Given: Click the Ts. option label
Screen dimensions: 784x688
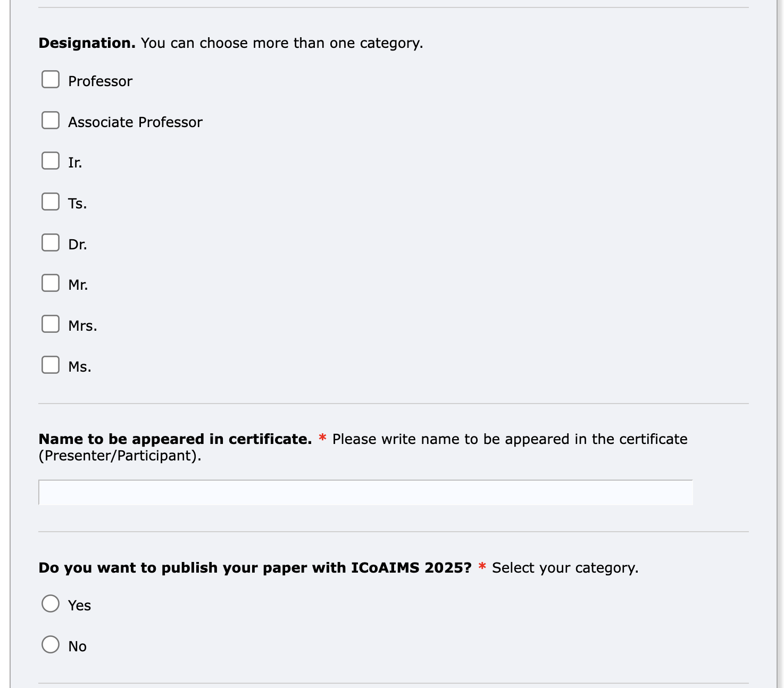Looking at the screenshot, I should (77, 204).
